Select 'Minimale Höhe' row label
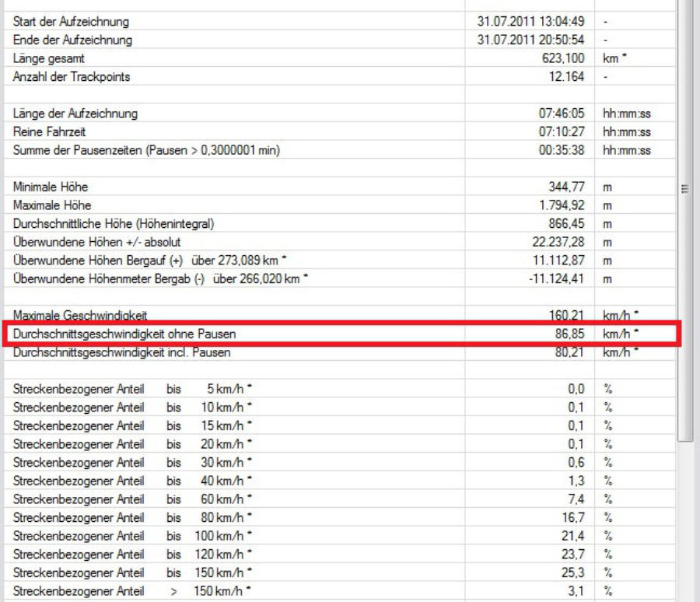Screen dimensions: 700x602 coord(51,187)
